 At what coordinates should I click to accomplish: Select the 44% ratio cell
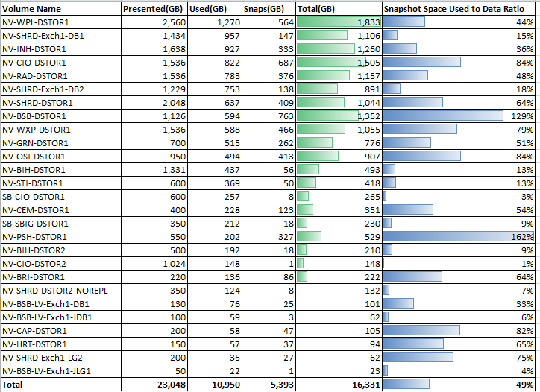click(459, 22)
